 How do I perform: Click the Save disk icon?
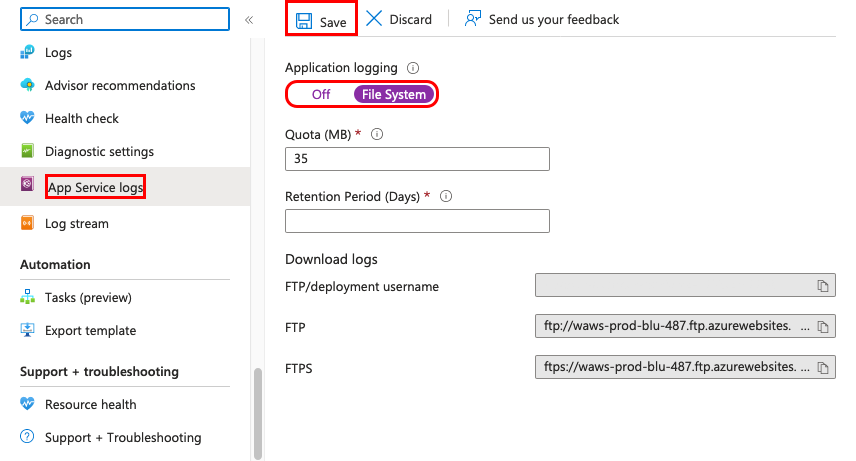(x=304, y=21)
